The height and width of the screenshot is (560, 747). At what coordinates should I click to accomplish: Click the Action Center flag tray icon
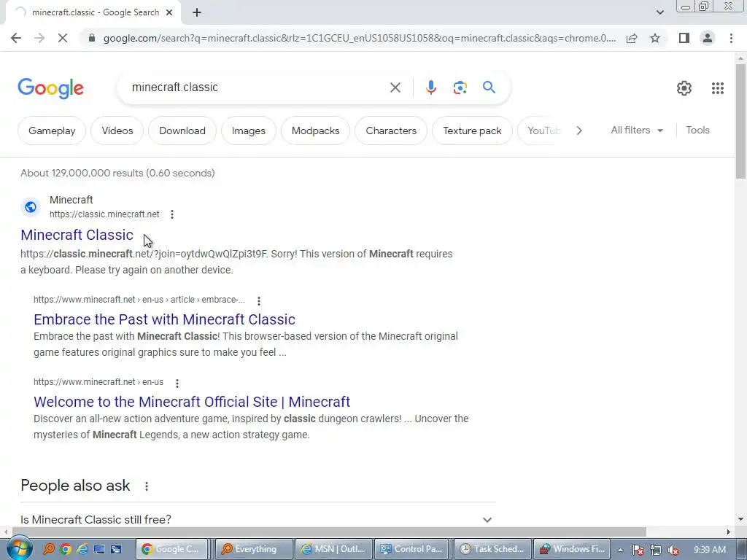pyautogui.click(x=638, y=550)
